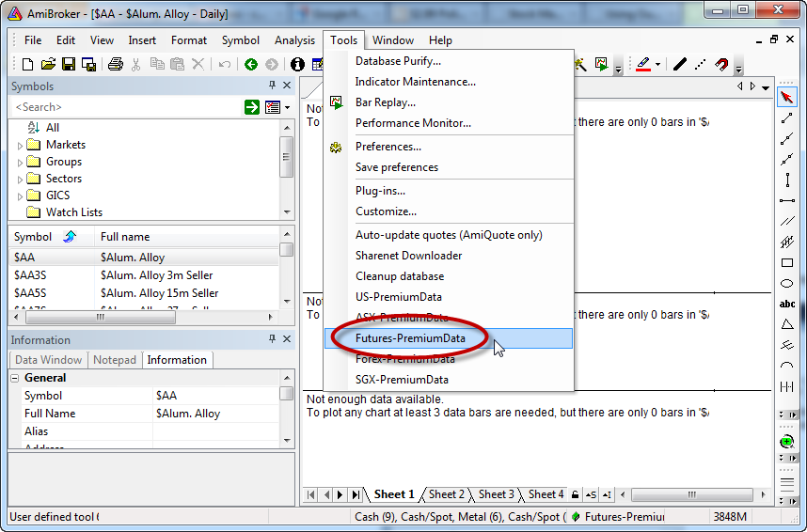Select the Horizontal line drawing tool

pyautogui.click(x=787, y=200)
